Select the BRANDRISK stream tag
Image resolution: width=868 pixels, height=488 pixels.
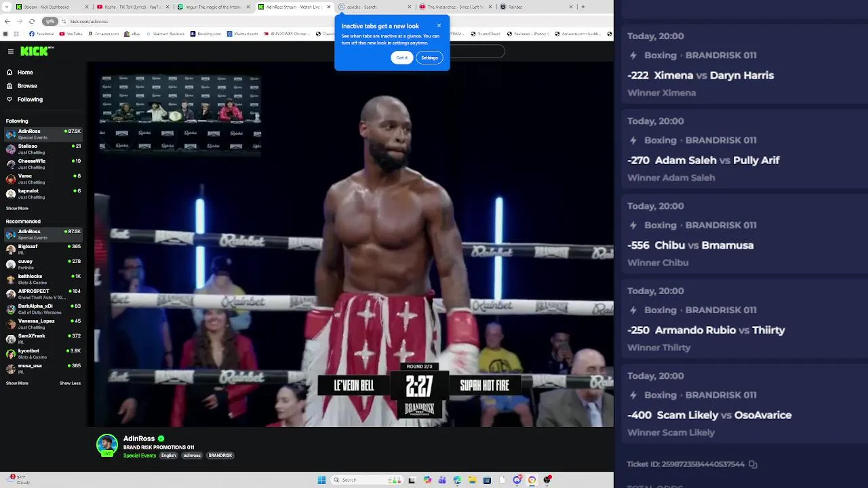coord(220,455)
